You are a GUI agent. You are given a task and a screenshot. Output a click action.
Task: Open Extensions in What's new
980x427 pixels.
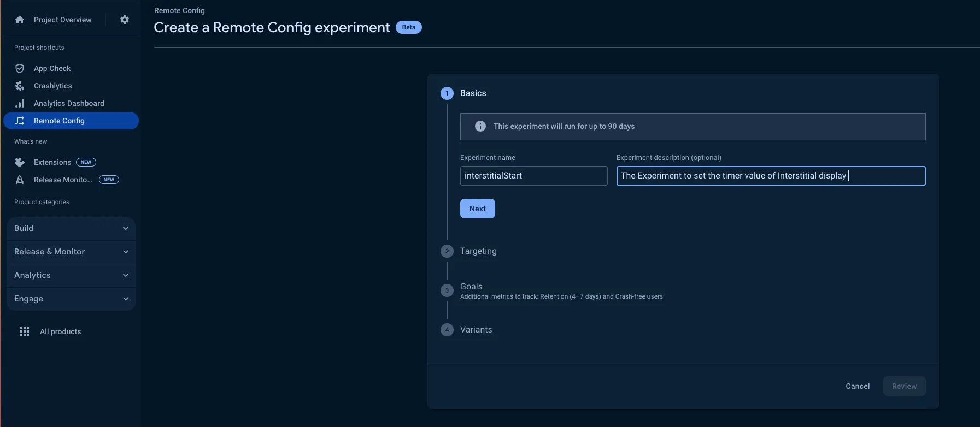52,162
